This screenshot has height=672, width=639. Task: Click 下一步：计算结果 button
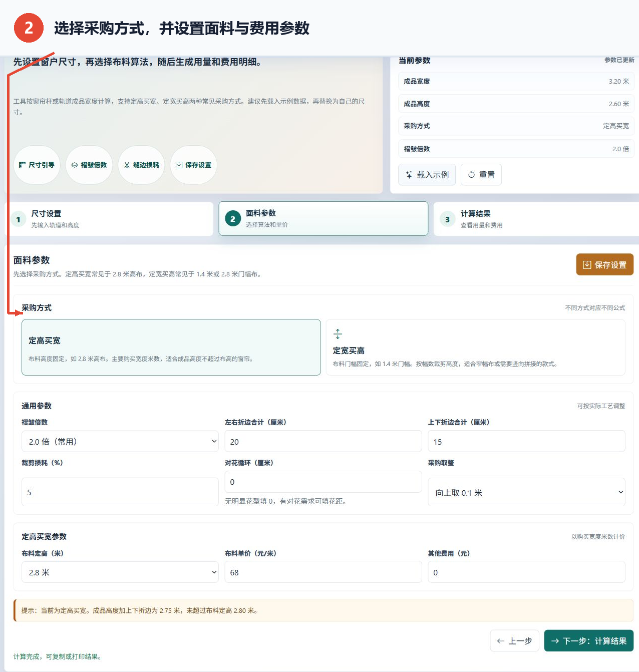pyautogui.click(x=589, y=641)
